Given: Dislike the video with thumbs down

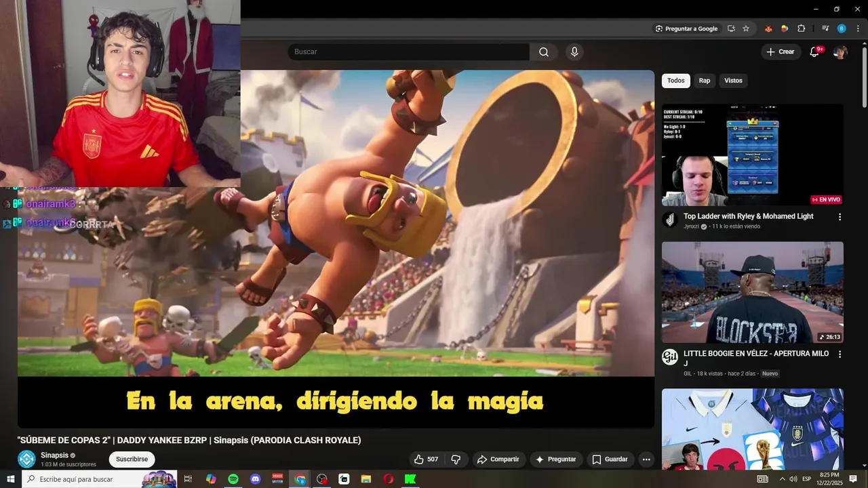Looking at the screenshot, I should pos(456,460).
